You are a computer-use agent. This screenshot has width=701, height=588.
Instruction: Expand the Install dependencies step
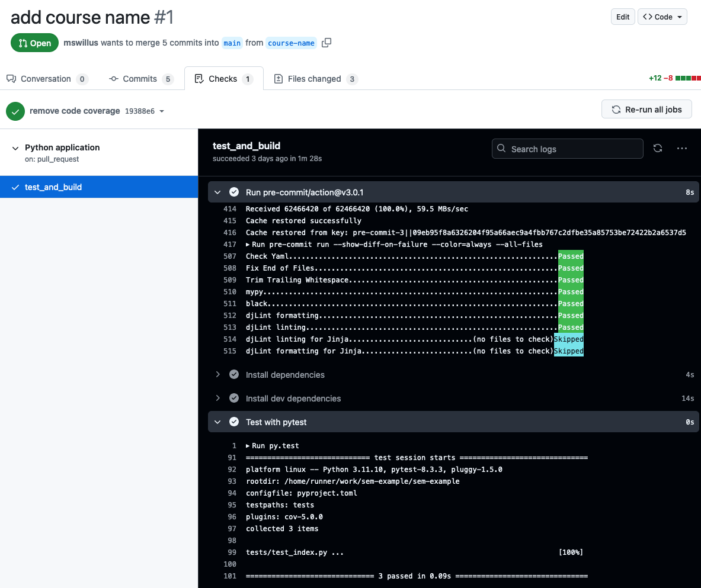point(217,375)
